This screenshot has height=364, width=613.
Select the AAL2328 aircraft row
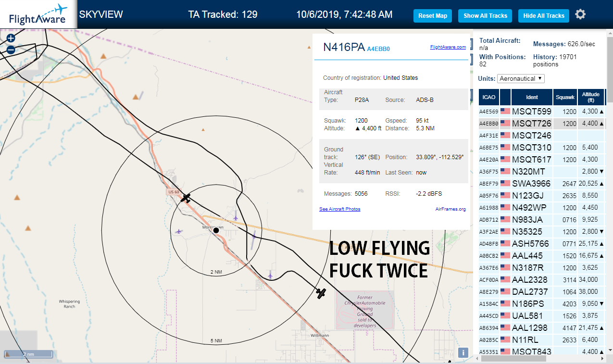click(x=541, y=279)
